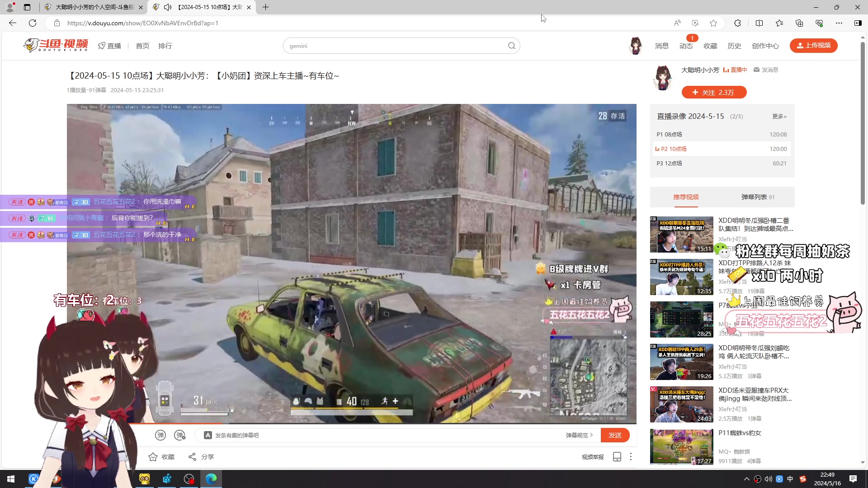Open the Favorites list icon
This screenshot has height=488, width=868.
pyautogui.click(x=779, y=23)
